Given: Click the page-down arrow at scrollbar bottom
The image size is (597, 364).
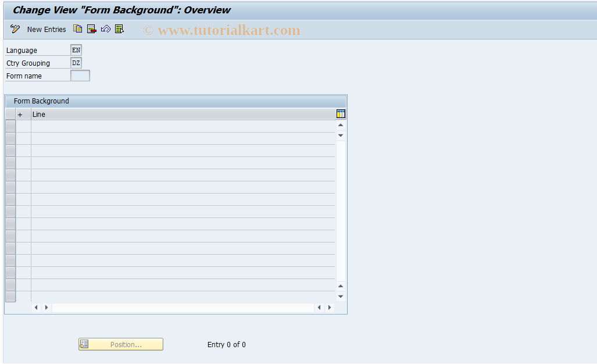Looking at the screenshot, I should 341,296.
